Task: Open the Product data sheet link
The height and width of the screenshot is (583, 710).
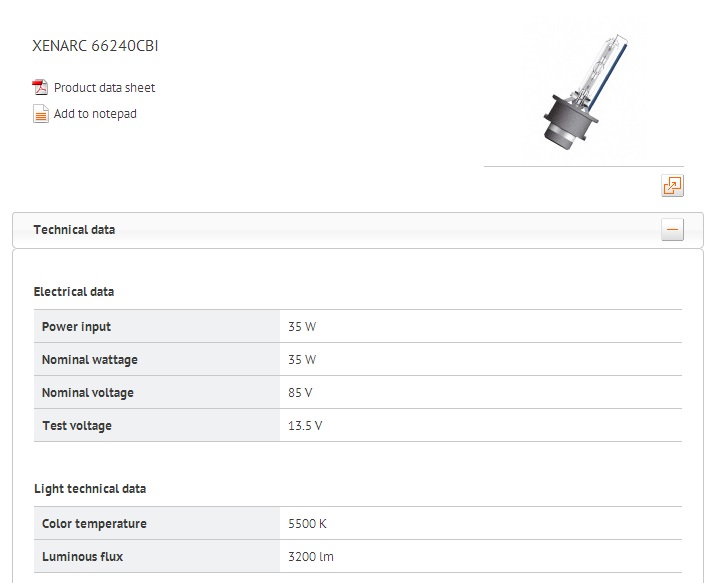Action: tap(104, 87)
